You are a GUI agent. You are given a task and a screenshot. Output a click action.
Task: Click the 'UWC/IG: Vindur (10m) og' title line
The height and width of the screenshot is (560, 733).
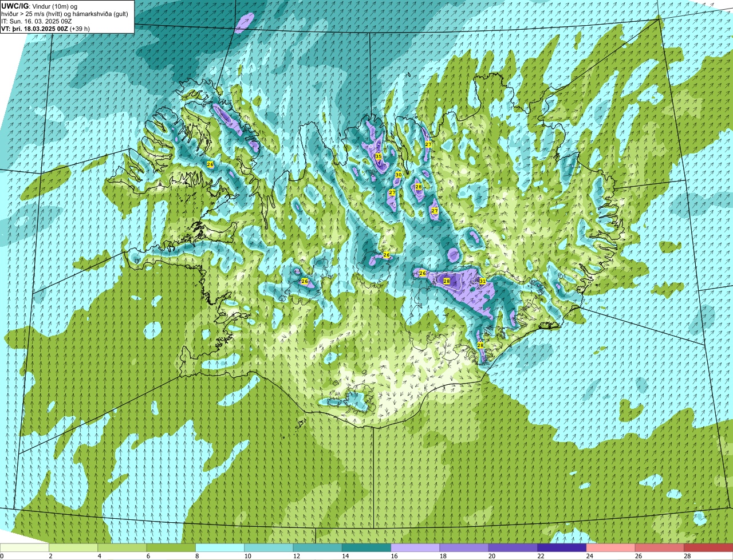(39, 6)
